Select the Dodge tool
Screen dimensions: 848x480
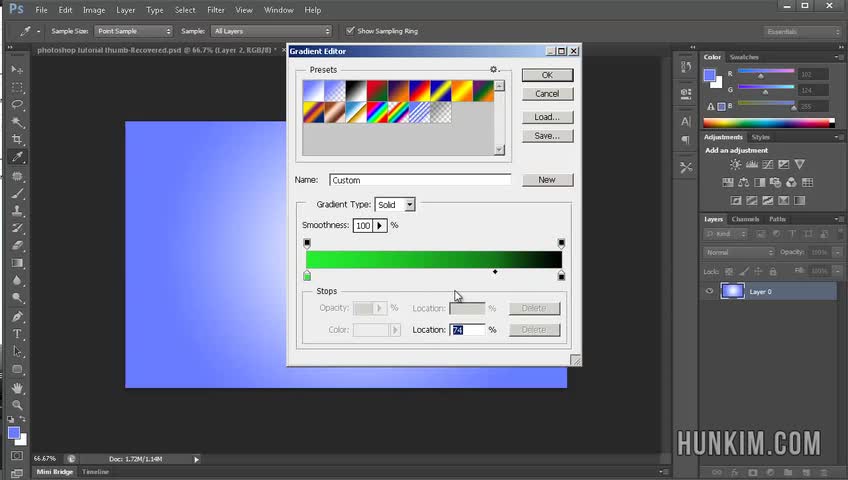pos(17,297)
